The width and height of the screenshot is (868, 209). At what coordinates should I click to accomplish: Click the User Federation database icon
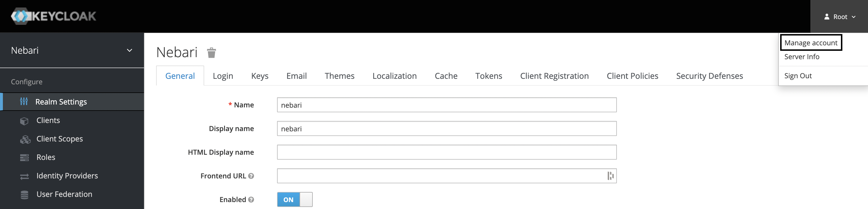tap(24, 194)
